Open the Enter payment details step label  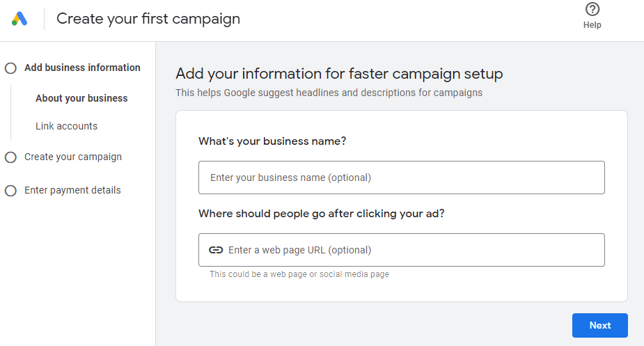72,190
